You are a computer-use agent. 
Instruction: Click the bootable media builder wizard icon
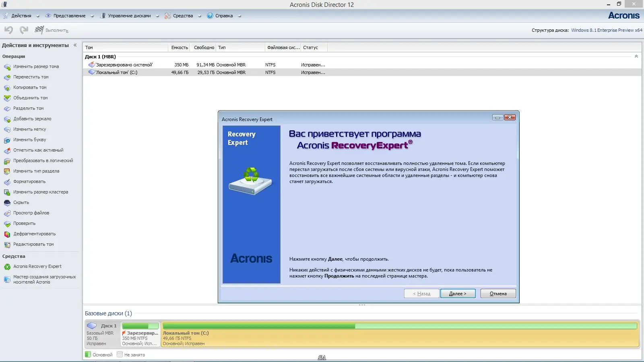[7, 280]
